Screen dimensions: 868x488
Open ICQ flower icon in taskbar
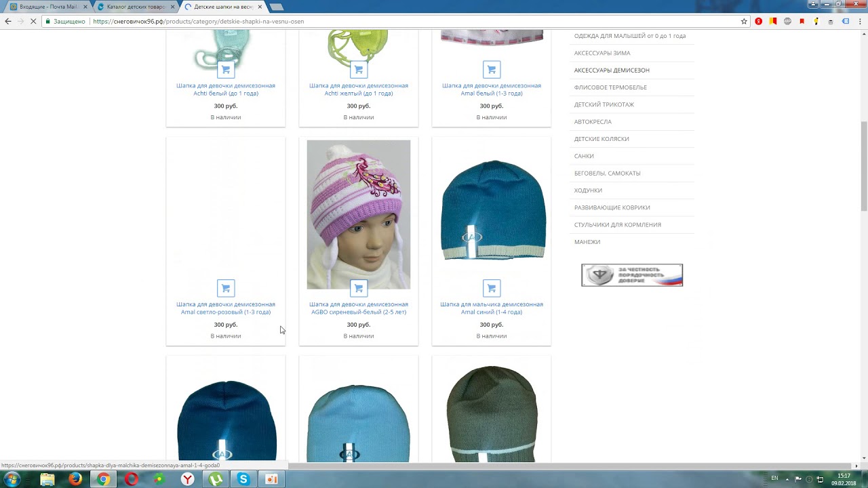click(159, 479)
